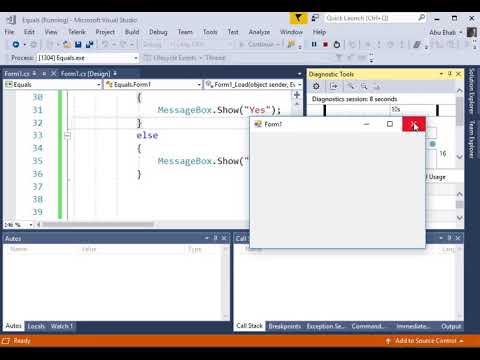Click the feedback icon beside the notification flag
The width and height of the screenshot is (480, 360).
tap(315, 18)
